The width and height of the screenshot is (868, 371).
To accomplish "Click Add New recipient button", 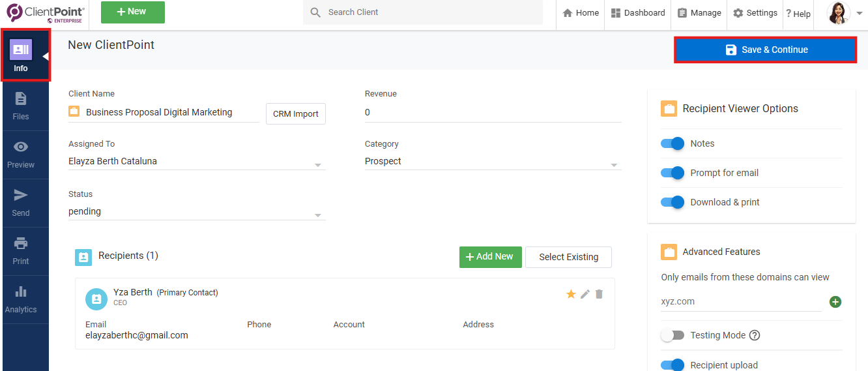I will pyautogui.click(x=491, y=257).
